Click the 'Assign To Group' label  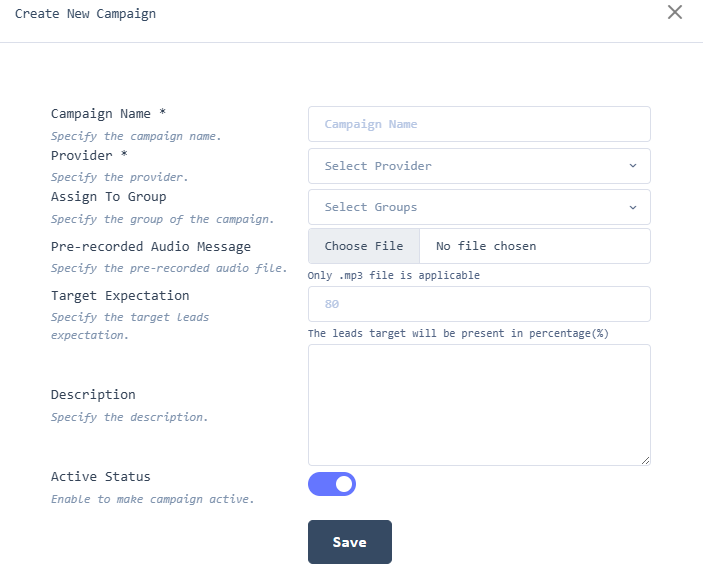click(108, 197)
